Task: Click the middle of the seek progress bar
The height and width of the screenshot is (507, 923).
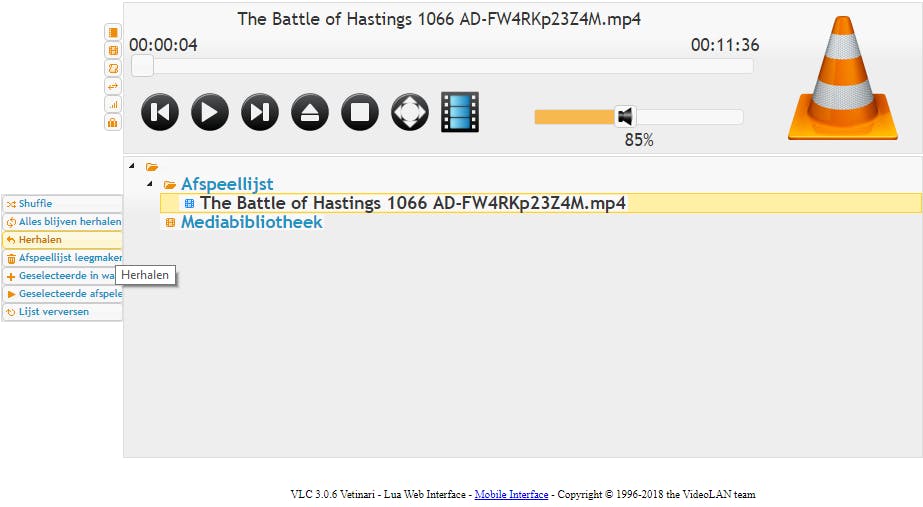Action: [442, 66]
